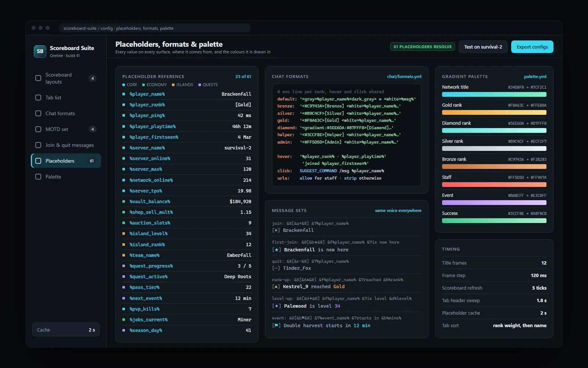
Task: Click the Double harvest starts preview line
Action: pyautogui.click(x=321, y=326)
